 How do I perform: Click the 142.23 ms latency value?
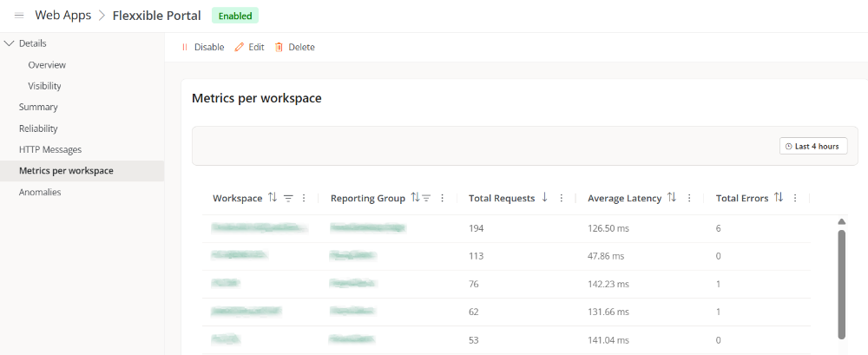point(608,284)
